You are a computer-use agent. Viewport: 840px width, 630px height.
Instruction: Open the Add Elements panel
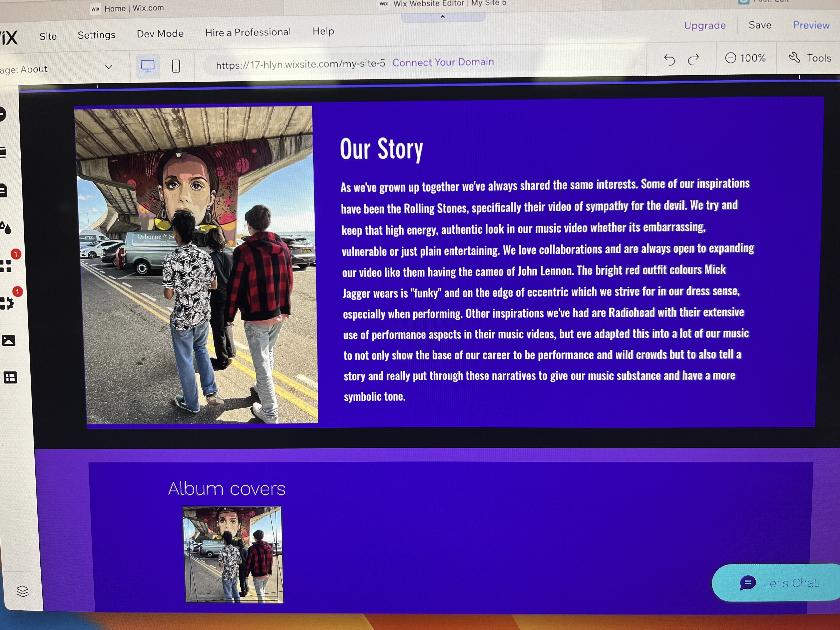click(x=2, y=114)
